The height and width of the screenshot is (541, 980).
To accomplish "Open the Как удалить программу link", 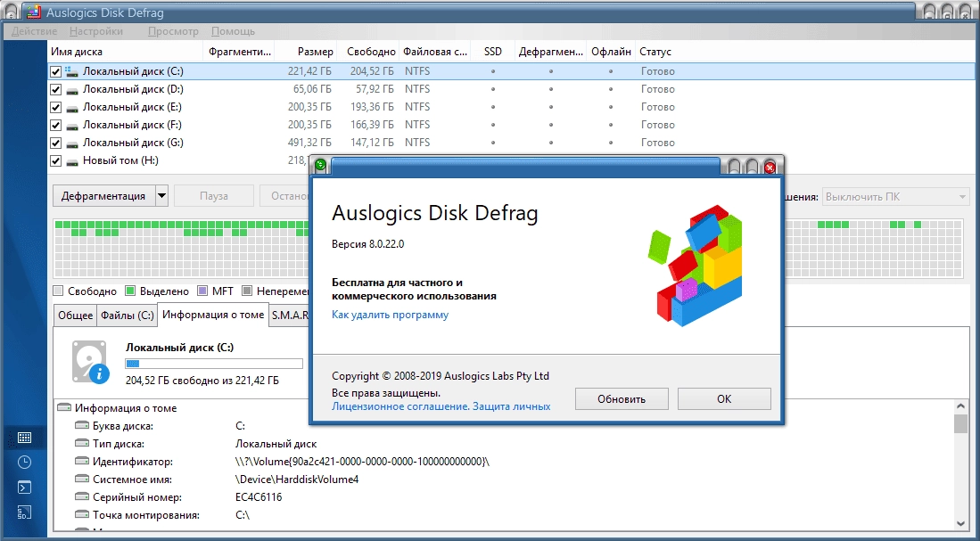I will click(390, 315).
